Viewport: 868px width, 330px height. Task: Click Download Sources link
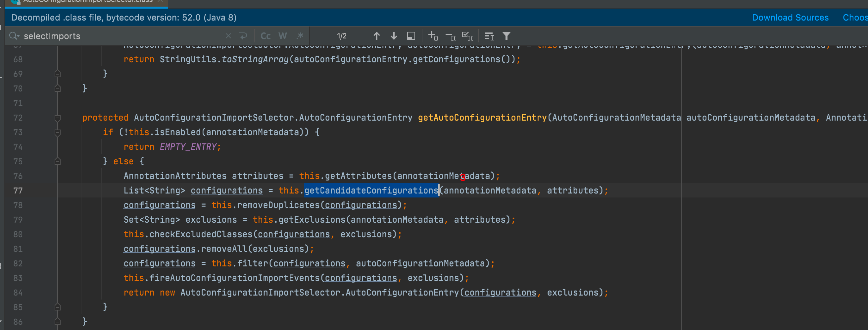[790, 18]
